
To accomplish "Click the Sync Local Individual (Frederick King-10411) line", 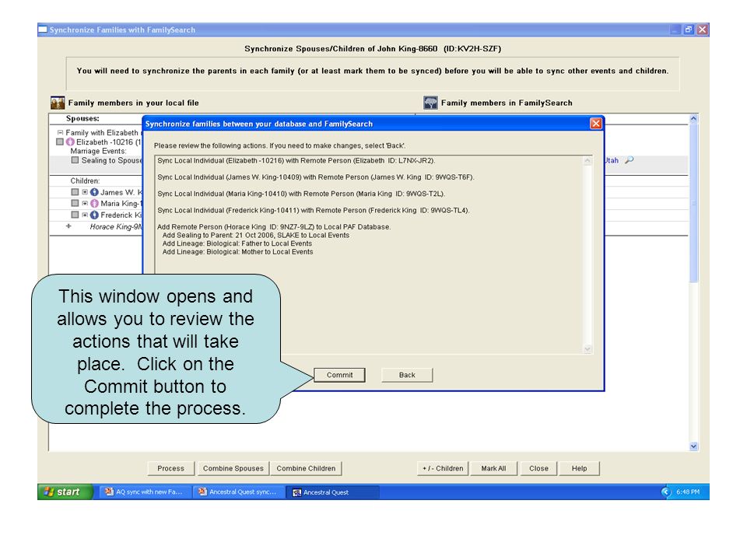I will coord(314,211).
